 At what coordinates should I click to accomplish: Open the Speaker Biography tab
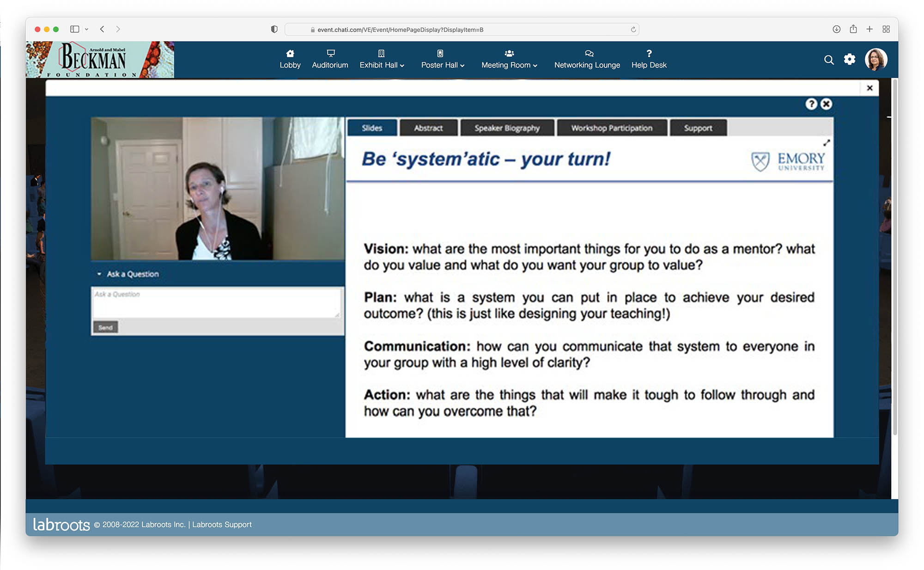(x=507, y=128)
